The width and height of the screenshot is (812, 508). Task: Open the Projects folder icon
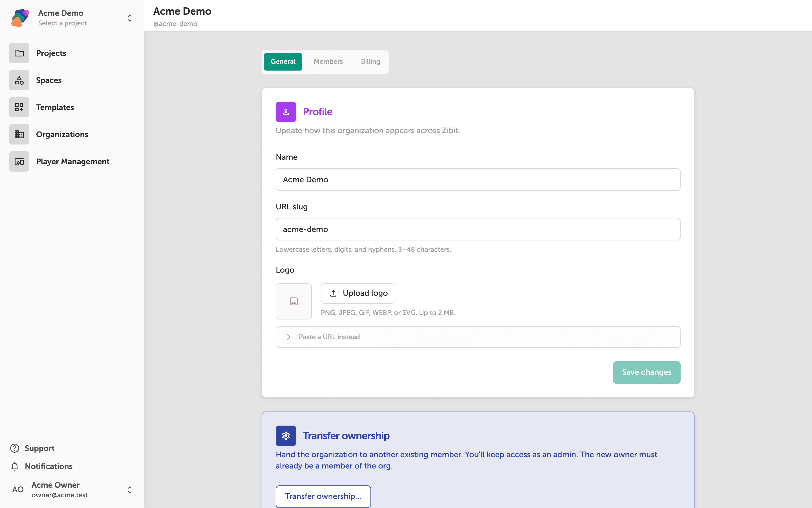tap(19, 53)
